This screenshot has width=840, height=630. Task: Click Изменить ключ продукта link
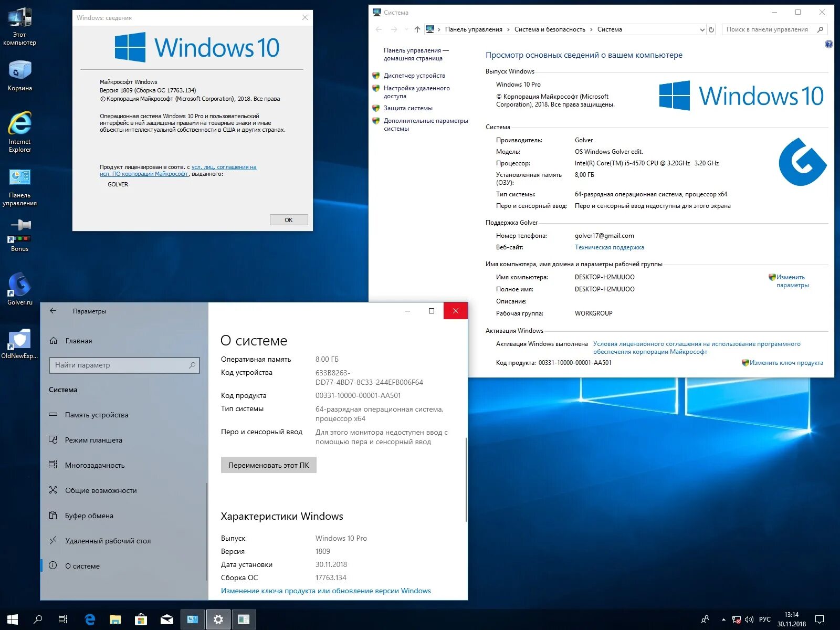(786, 363)
